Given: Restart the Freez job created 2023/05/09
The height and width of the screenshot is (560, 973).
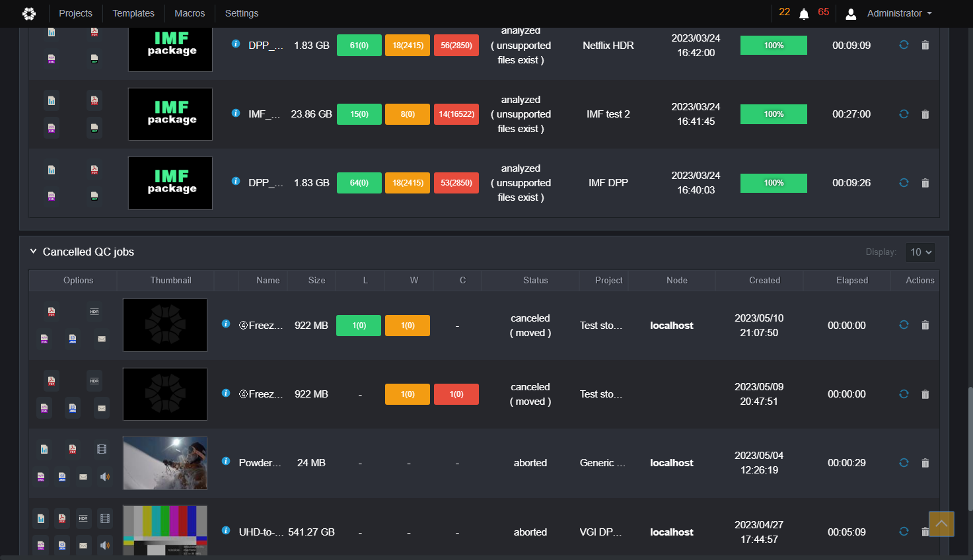Looking at the screenshot, I should pyautogui.click(x=904, y=394).
